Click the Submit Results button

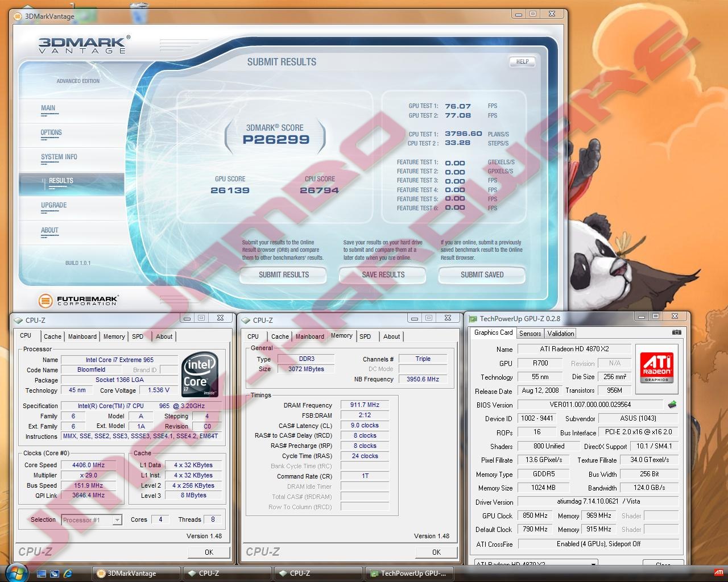pyautogui.click(x=283, y=275)
